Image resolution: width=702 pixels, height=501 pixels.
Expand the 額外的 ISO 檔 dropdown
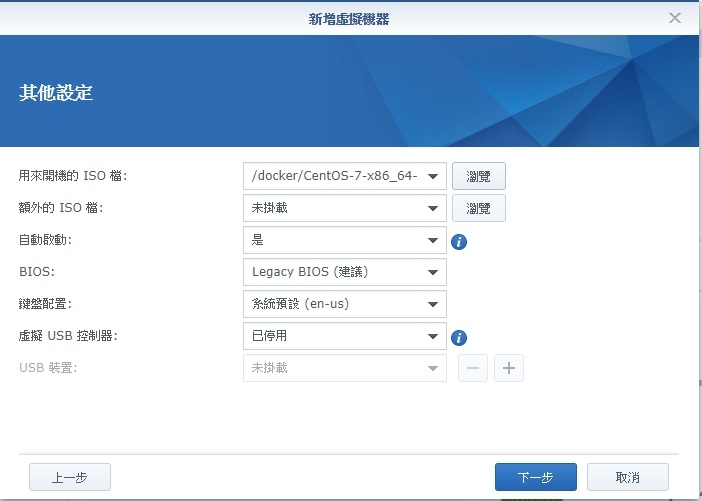point(345,208)
